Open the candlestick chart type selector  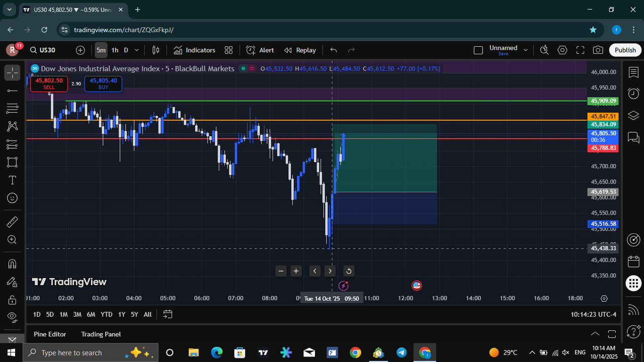(x=156, y=50)
